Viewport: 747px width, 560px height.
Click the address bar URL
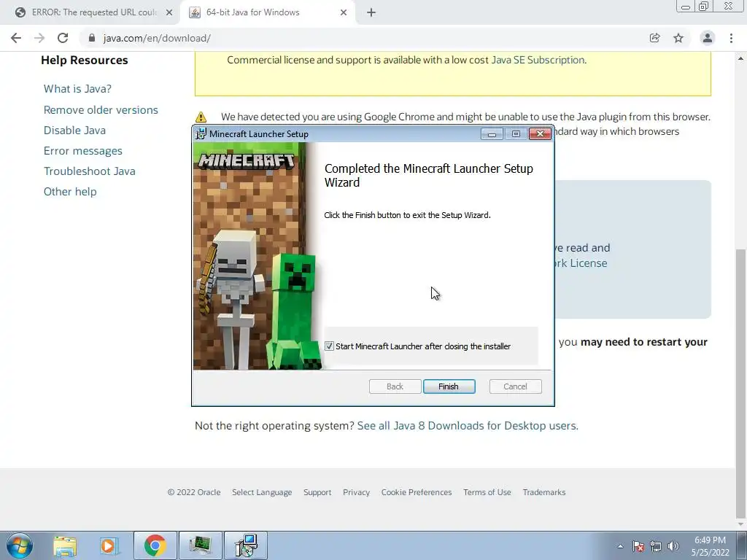(157, 38)
